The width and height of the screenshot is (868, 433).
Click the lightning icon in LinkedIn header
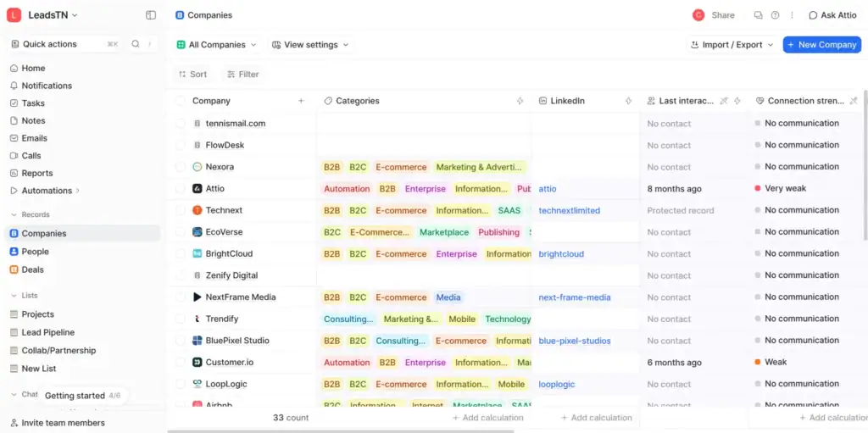[x=628, y=101]
